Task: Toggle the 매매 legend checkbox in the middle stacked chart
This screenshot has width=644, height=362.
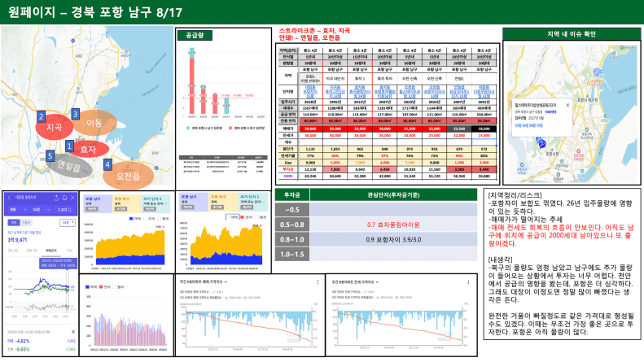Action: point(131,218)
